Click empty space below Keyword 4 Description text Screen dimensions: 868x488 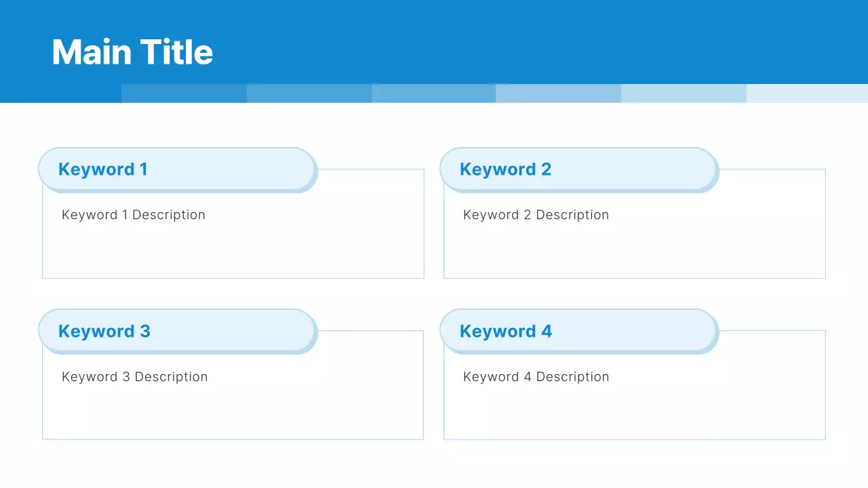click(634, 413)
